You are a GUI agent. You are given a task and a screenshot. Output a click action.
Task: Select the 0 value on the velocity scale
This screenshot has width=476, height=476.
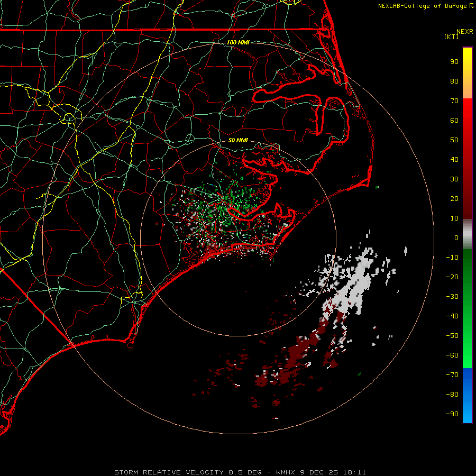[456, 237]
